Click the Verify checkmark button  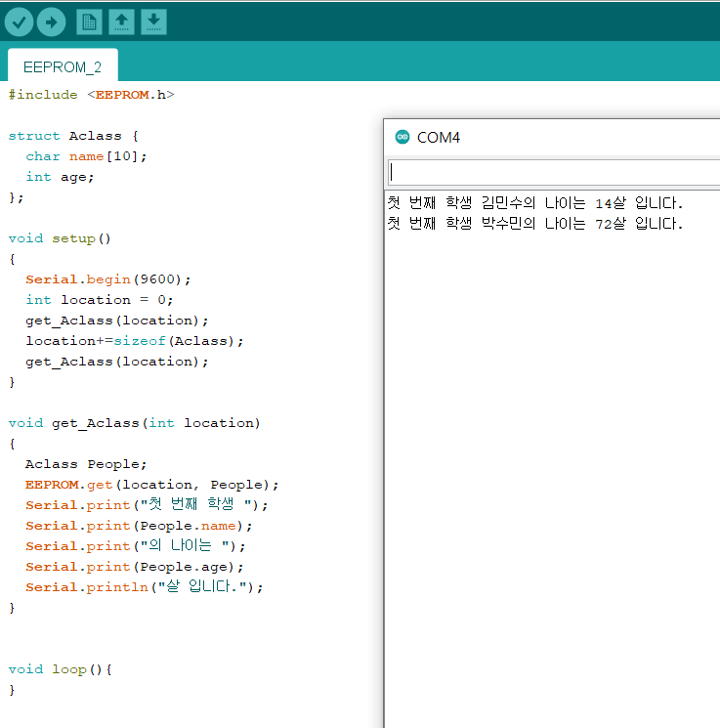(19, 21)
